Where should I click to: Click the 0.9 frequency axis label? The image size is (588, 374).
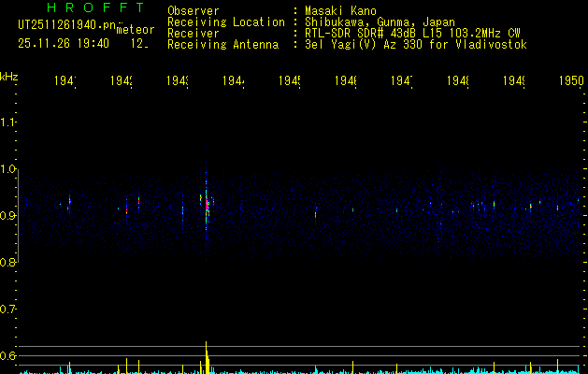coord(9,216)
